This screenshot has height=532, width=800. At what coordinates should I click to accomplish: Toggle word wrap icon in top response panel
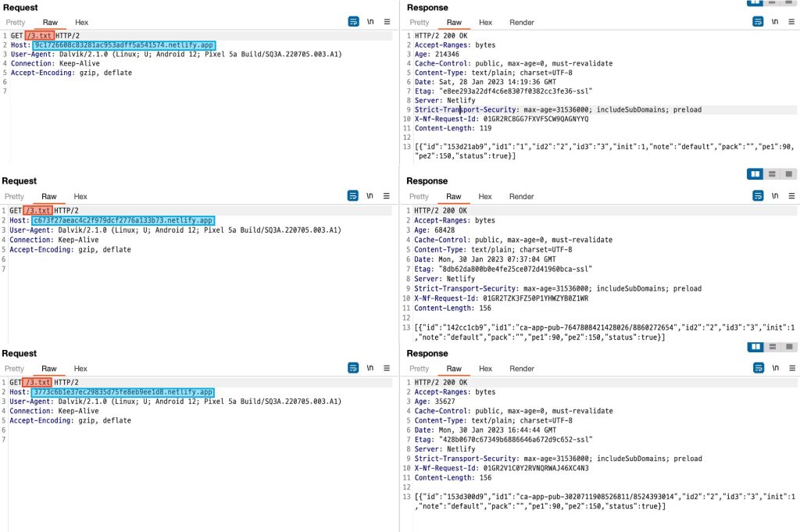[x=758, y=22]
